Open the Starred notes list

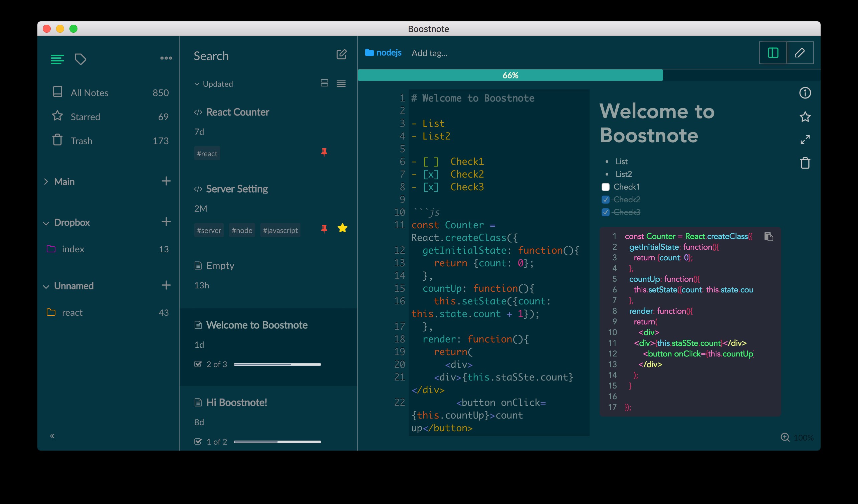pos(85,117)
